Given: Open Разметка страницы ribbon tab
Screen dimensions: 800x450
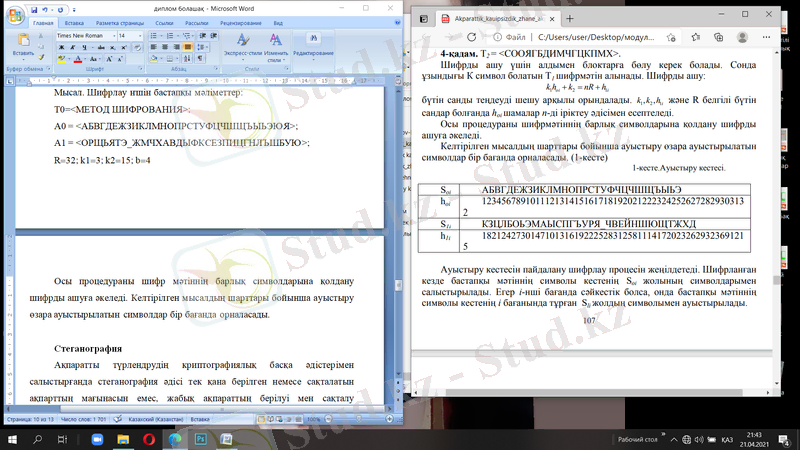Looking at the screenshot, I should pos(118,21).
